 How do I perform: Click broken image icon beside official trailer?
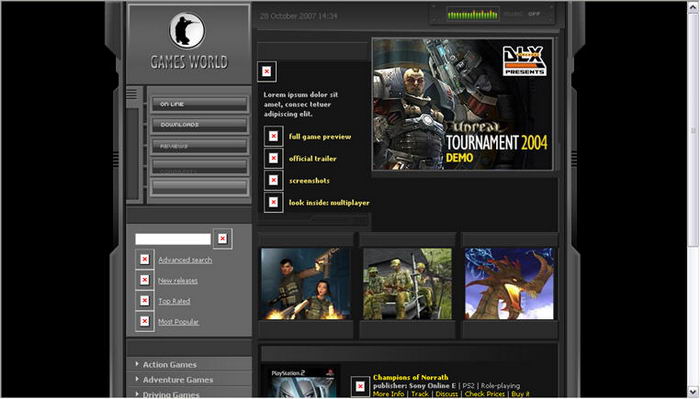[273, 158]
